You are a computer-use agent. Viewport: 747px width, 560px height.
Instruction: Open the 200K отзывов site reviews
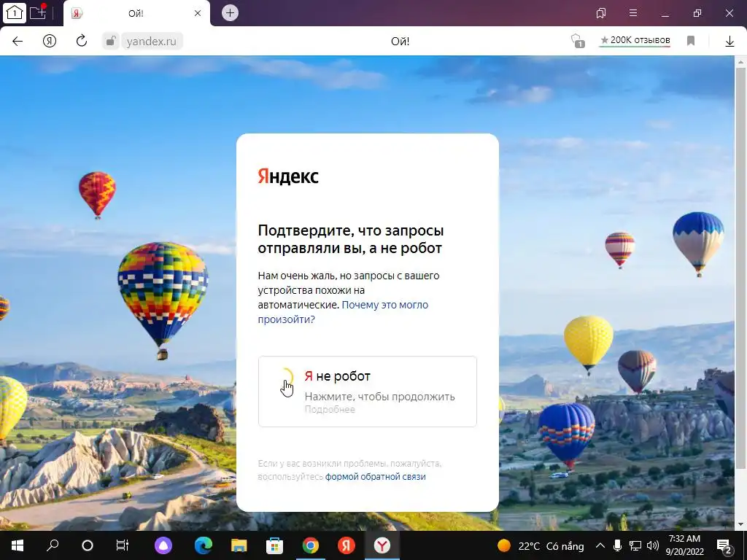pos(635,41)
